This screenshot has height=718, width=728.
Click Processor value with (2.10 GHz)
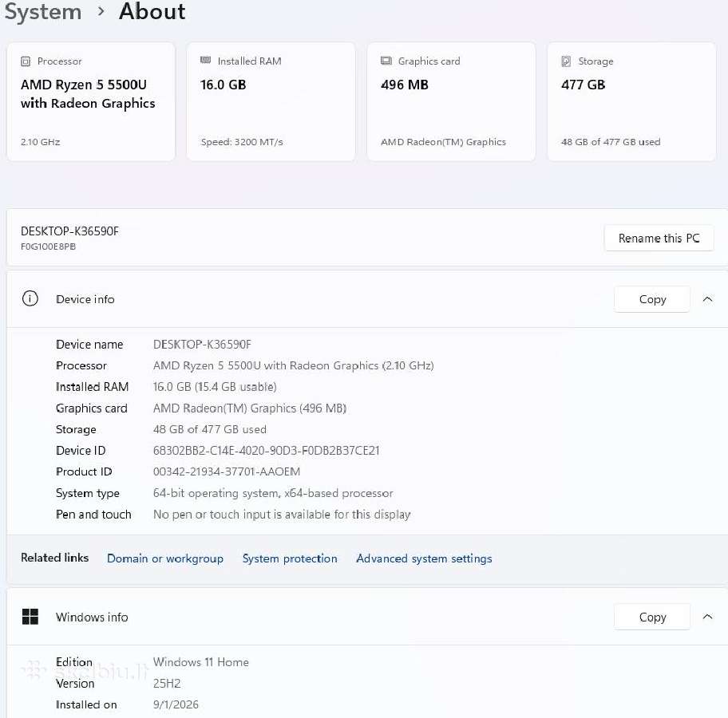(x=294, y=365)
